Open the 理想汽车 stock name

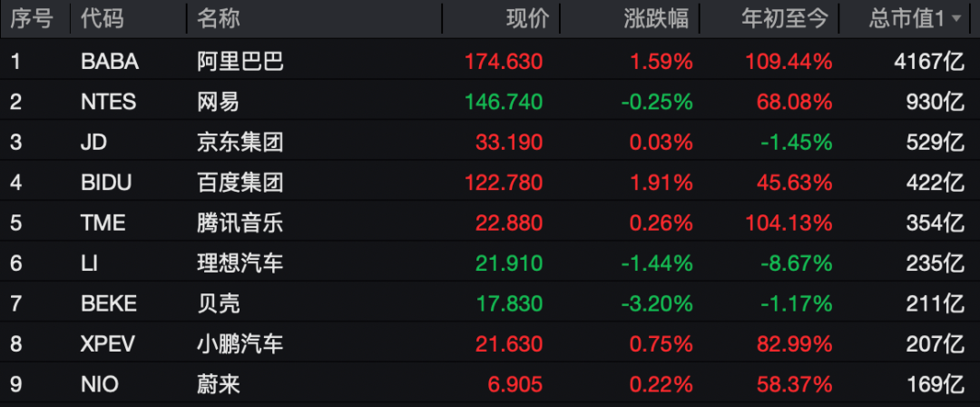(240, 263)
